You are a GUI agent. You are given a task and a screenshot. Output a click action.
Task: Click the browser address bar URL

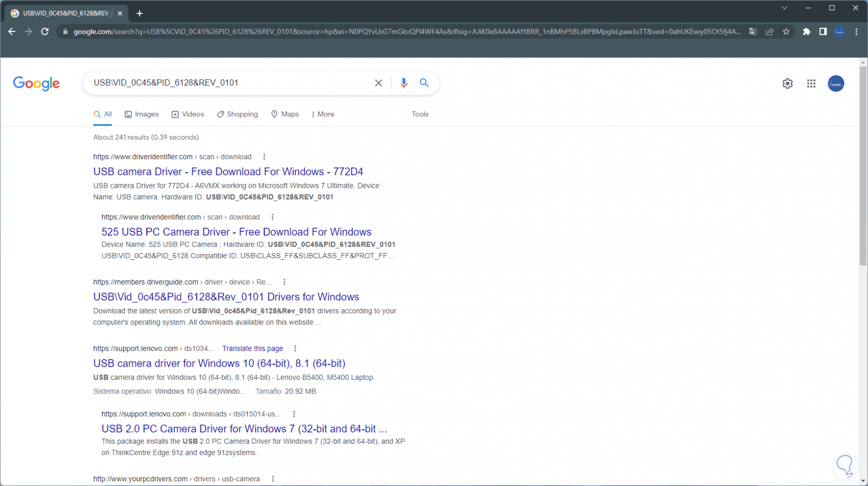407,32
